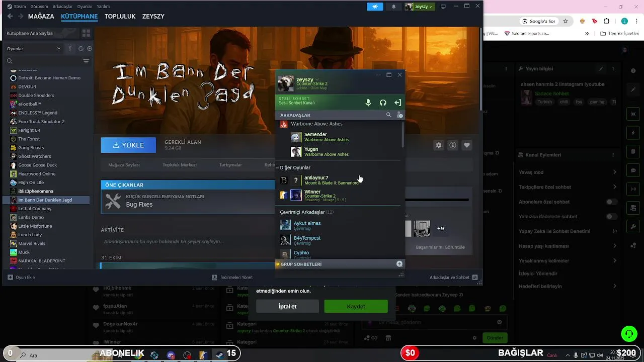Click Twitch chat message input field

[x=435, y=322]
